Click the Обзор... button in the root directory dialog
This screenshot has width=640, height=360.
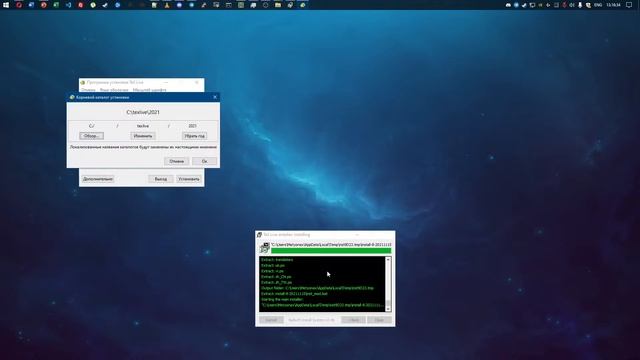pos(91,136)
